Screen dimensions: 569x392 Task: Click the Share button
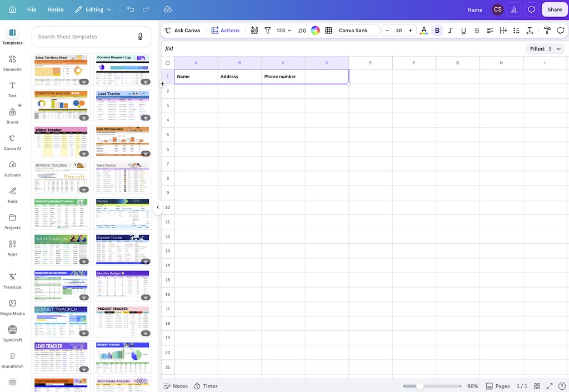555,10
